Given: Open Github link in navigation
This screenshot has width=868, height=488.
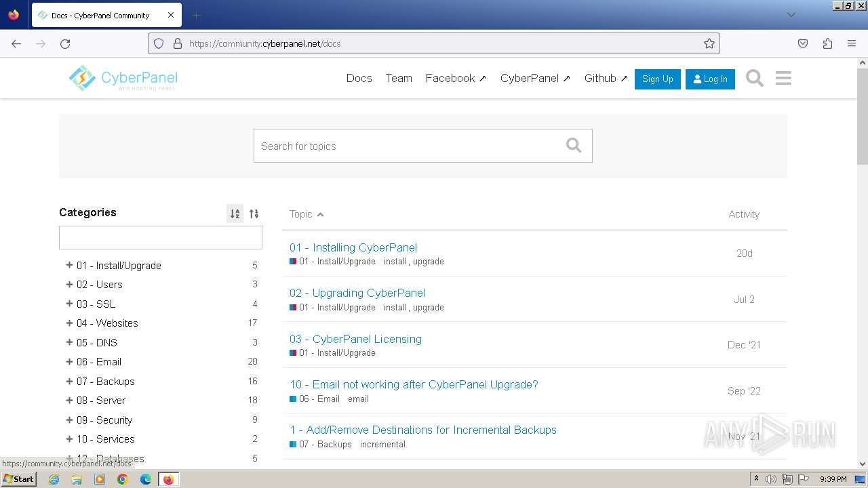Looking at the screenshot, I should coord(606,78).
